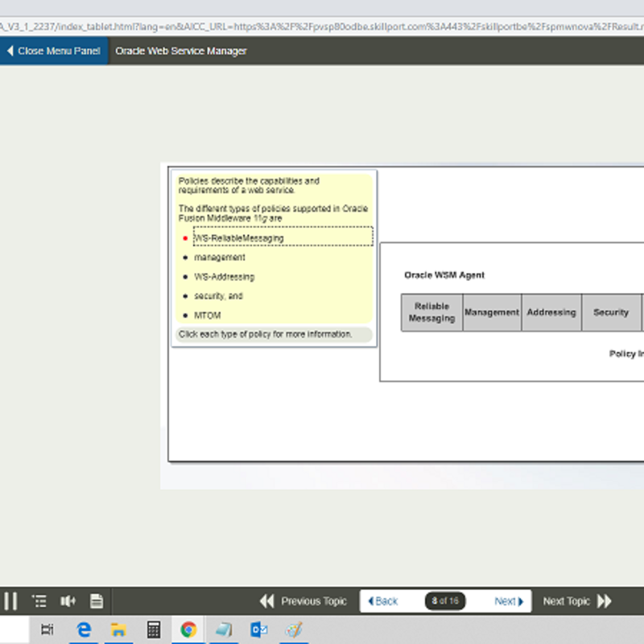
Task: Click the Back navigation button
Action: point(383,601)
